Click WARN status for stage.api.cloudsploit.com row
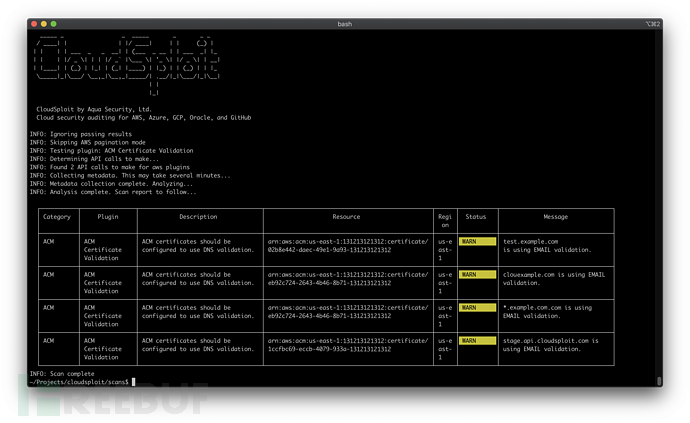The width and height of the screenshot is (690, 423). [x=477, y=340]
